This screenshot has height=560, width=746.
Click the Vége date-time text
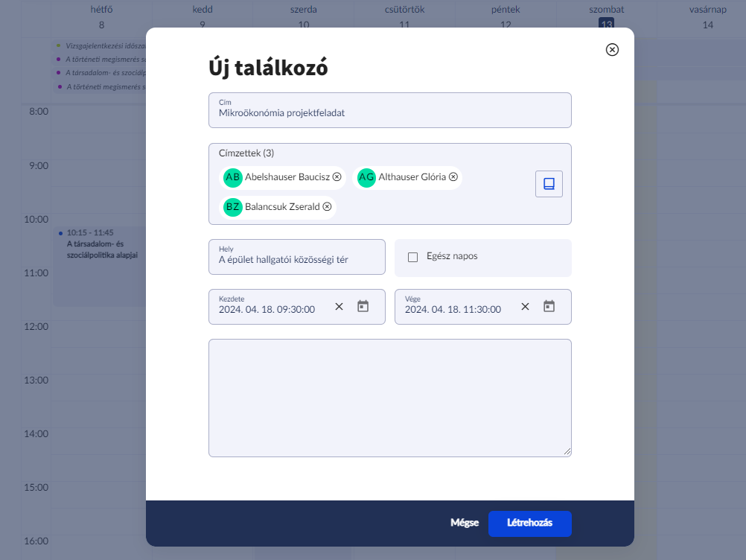pyautogui.click(x=453, y=309)
